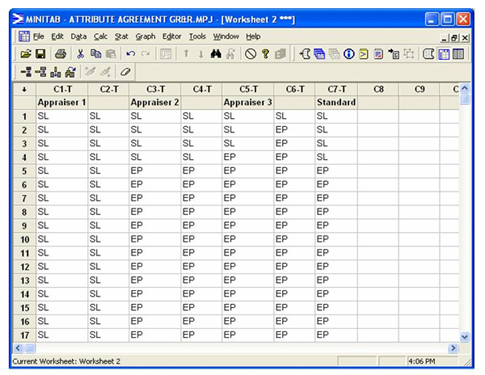Click the Insert Cells icon
This screenshot has width=485, height=375.
coord(26,72)
